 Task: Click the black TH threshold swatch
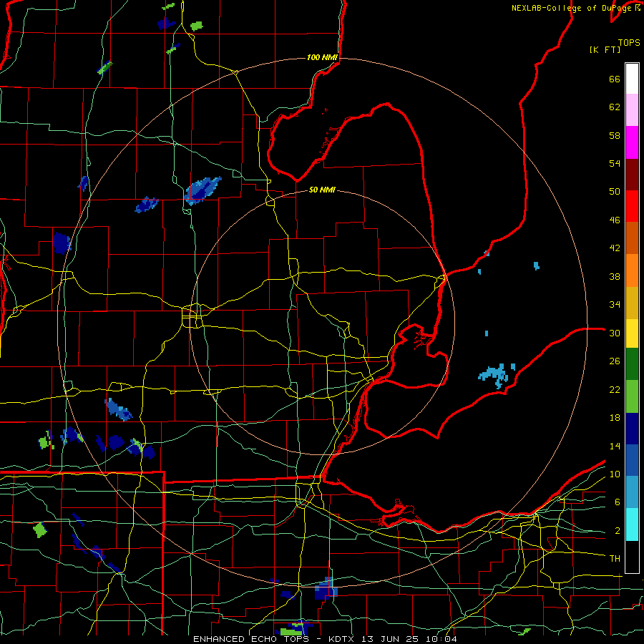[x=632, y=557]
